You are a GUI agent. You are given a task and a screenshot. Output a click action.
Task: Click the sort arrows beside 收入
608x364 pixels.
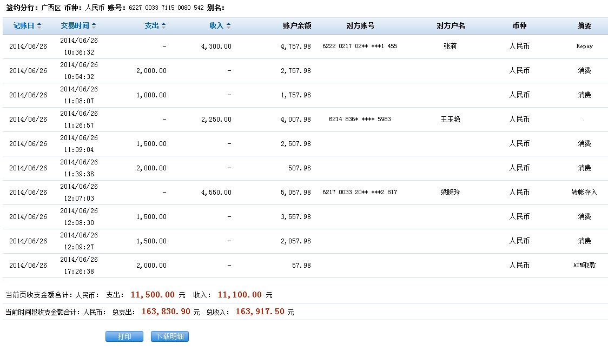tap(228, 25)
